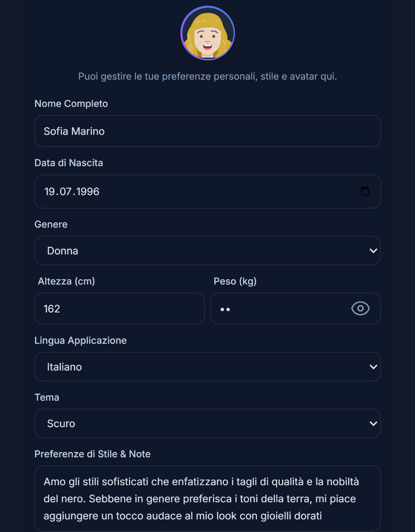This screenshot has width=415, height=532.
Task: Click the chevron on the Genere dropdown
Action: 373,250
